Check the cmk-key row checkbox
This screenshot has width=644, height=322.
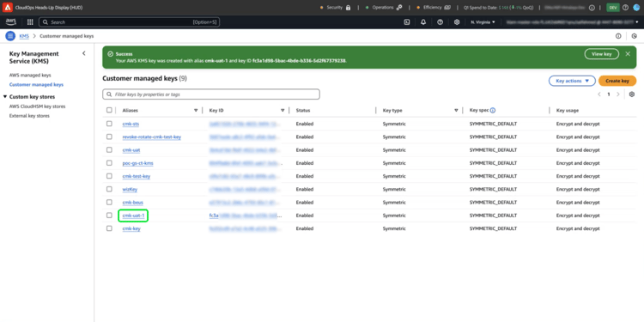(109, 228)
